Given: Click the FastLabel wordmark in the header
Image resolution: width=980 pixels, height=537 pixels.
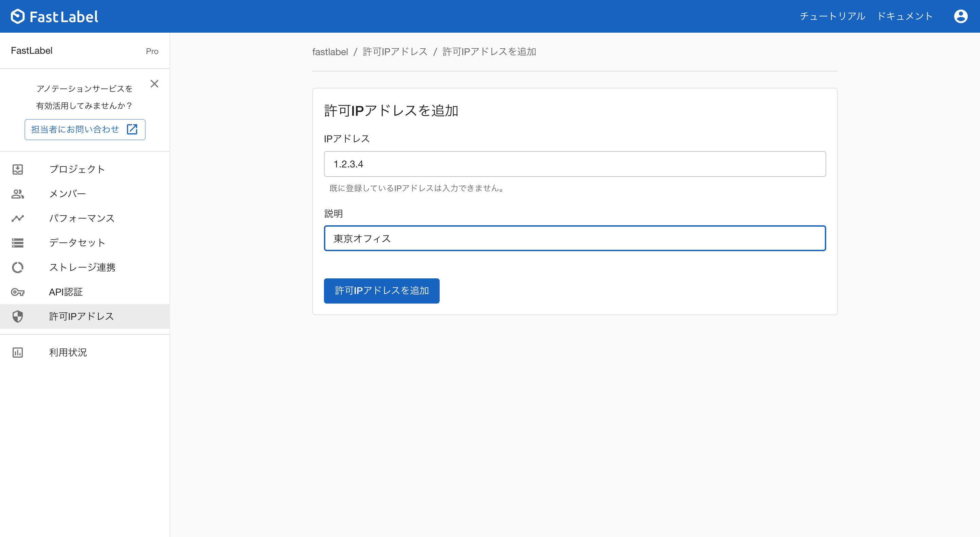Looking at the screenshot, I should (x=64, y=17).
